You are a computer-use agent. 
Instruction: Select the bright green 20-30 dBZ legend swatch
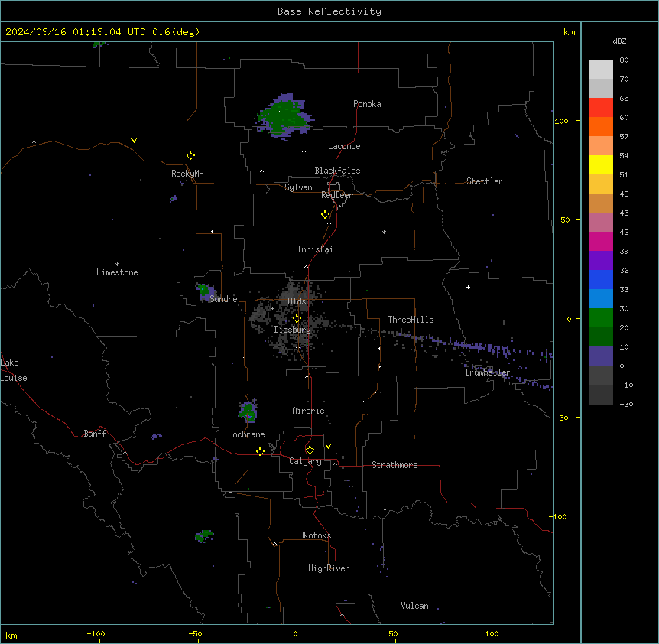pyautogui.click(x=601, y=318)
